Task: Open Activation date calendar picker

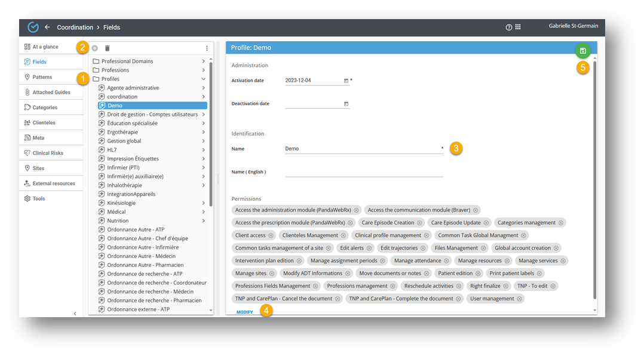Action: pos(346,81)
